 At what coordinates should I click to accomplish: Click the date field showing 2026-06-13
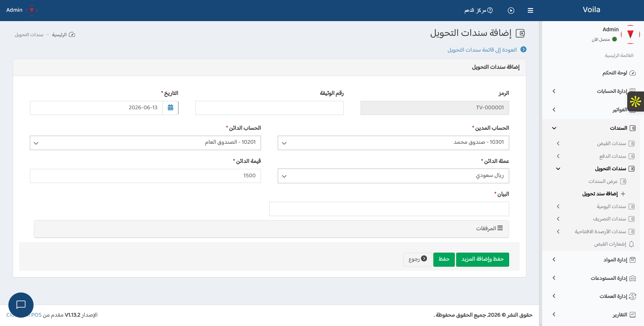pyautogui.click(x=96, y=108)
